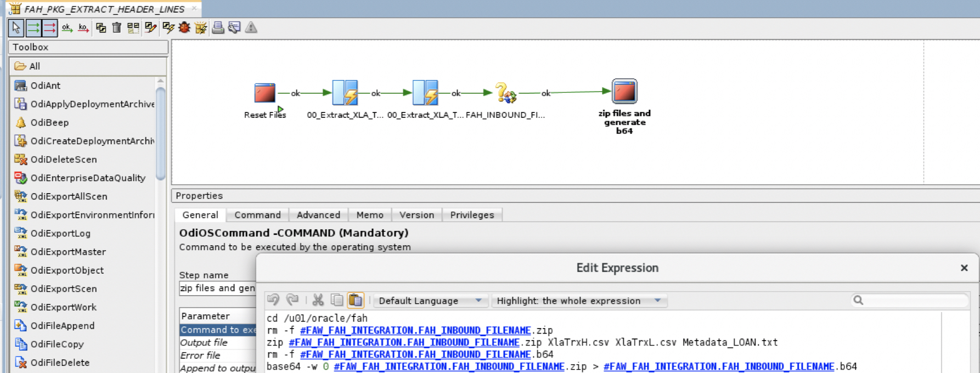Select the 'Command to execute' parameter row
The image size is (980, 373).
218,330
